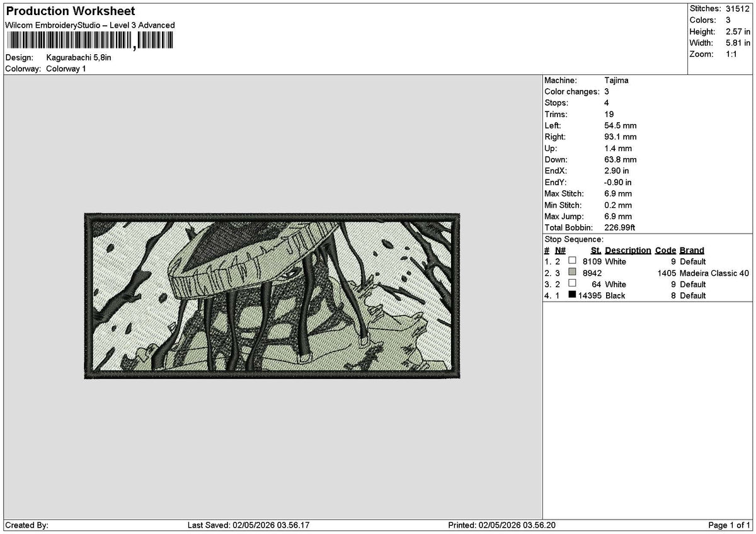Click the EndY value "-0.90 in"
The height and width of the screenshot is (534, 756).
coord(618,182)
